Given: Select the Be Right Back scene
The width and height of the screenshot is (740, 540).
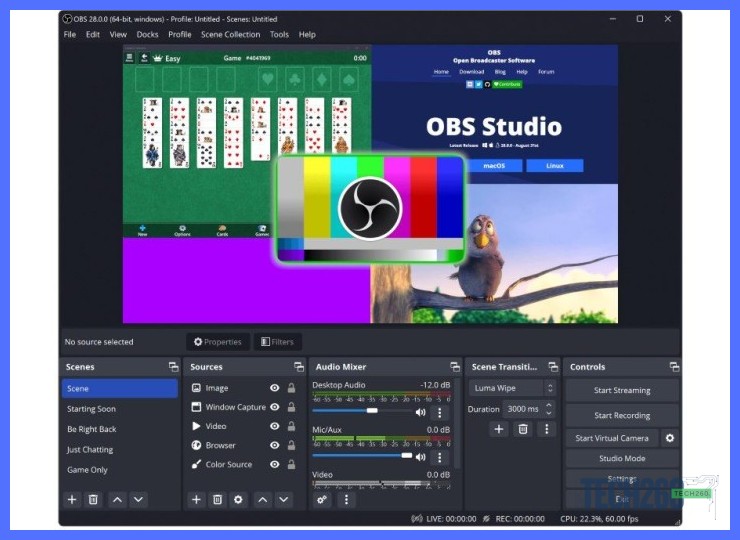Looking at the screenshot, I should (120, 429).
